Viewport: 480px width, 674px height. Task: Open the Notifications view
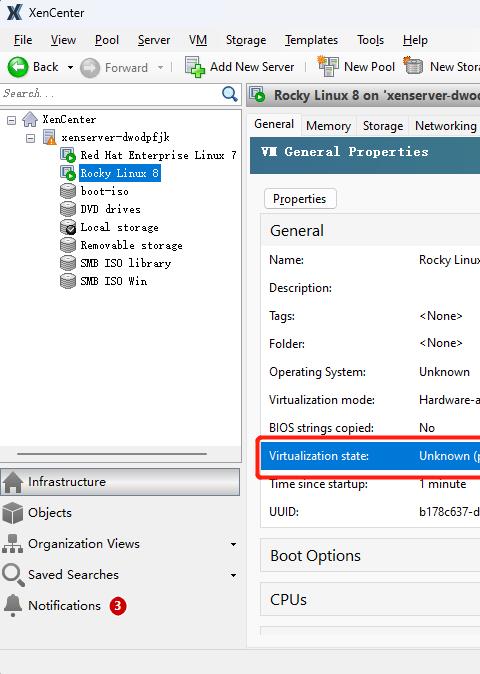point(120,606)
